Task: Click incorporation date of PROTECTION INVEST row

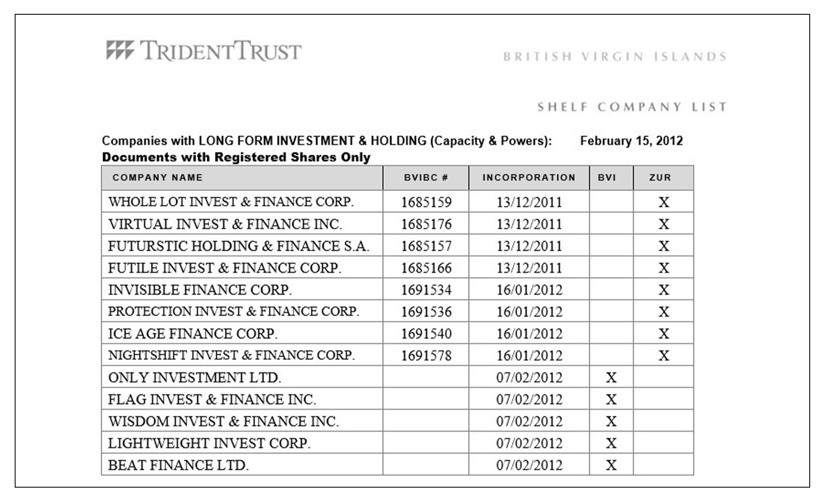Action: click(529, 312)
